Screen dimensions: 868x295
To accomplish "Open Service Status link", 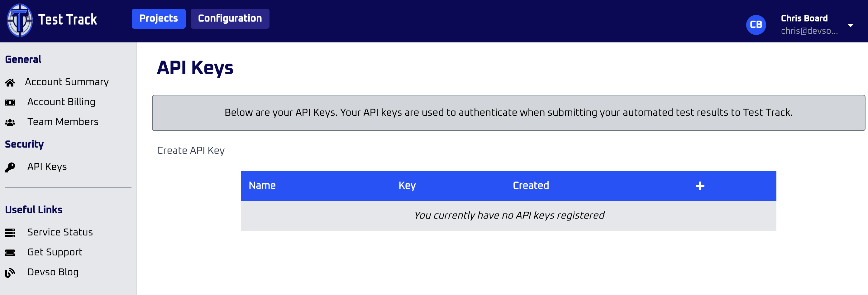I will (x=60, y=232).
